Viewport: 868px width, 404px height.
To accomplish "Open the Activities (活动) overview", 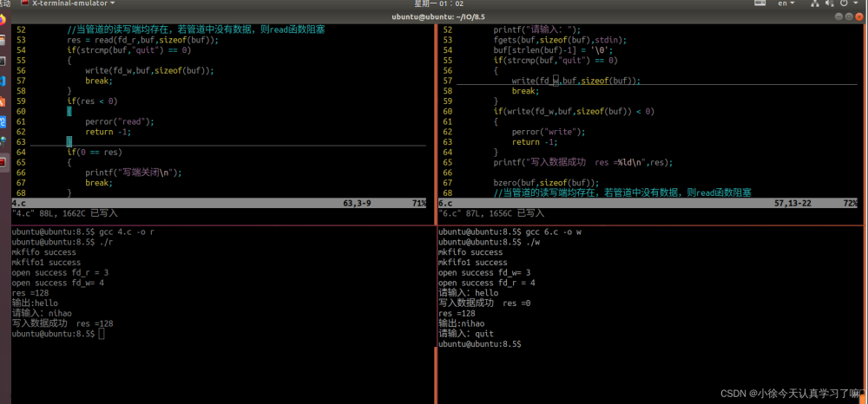I will click(5, 3).
